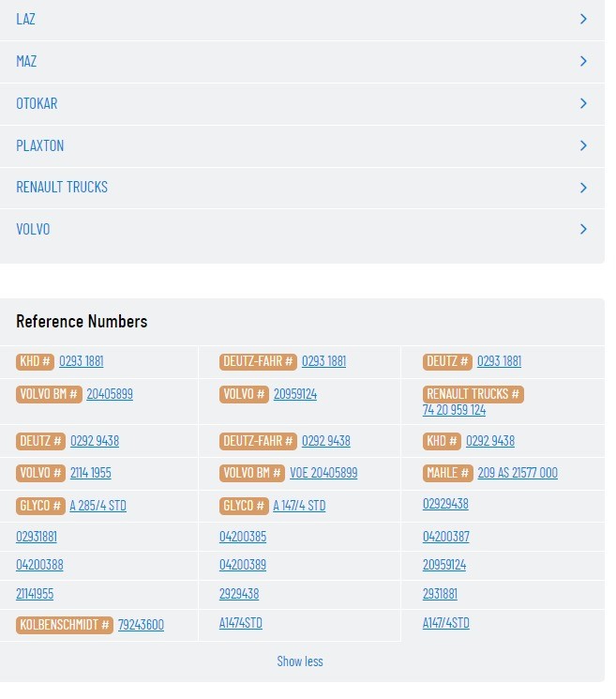
Task: Open Renault Trucks reference 74 20 959 124
Action: tap(454, 410)
